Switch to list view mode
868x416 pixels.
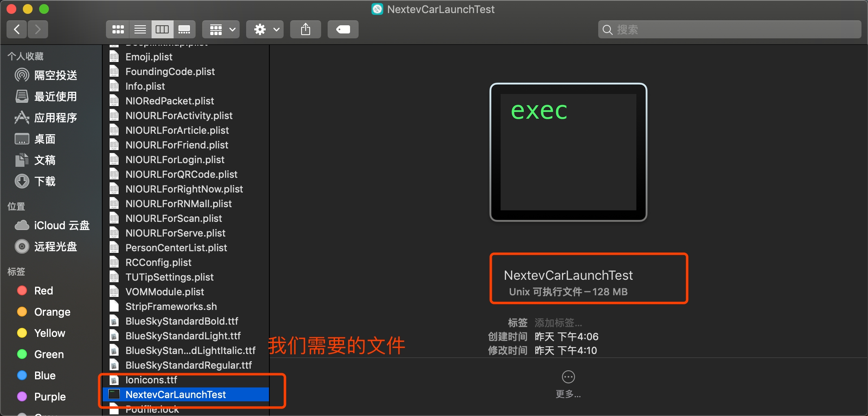pos(140,29)
